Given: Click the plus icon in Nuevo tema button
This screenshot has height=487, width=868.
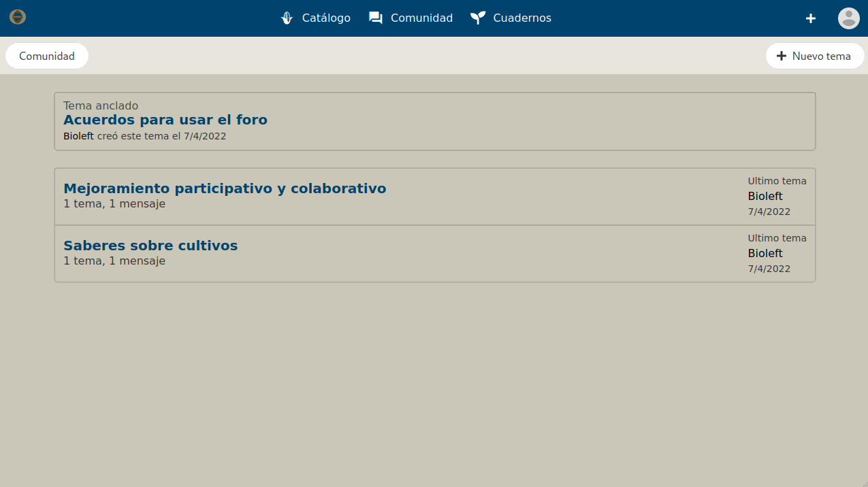Looking at the screenshot, I should pos(782,56).
